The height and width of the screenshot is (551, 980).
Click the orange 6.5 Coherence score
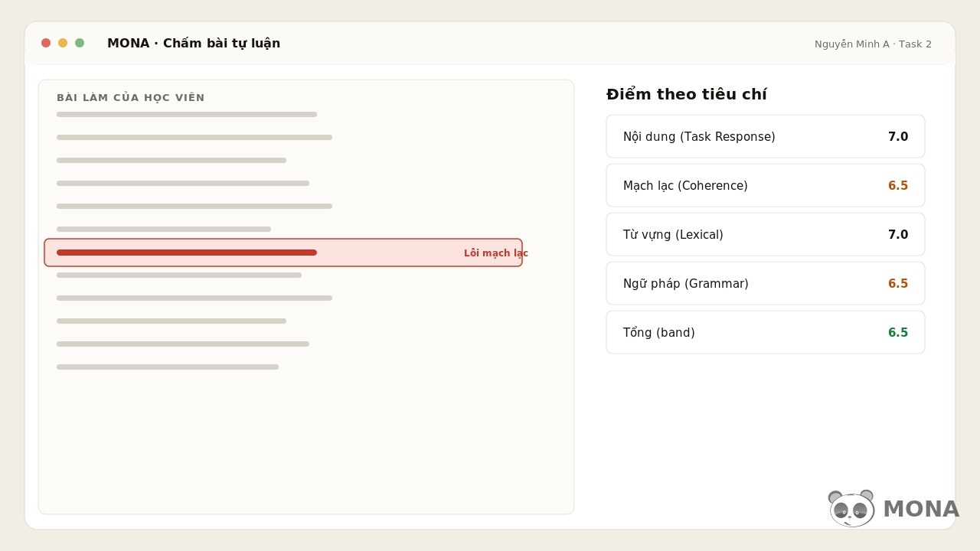point(898,186)
